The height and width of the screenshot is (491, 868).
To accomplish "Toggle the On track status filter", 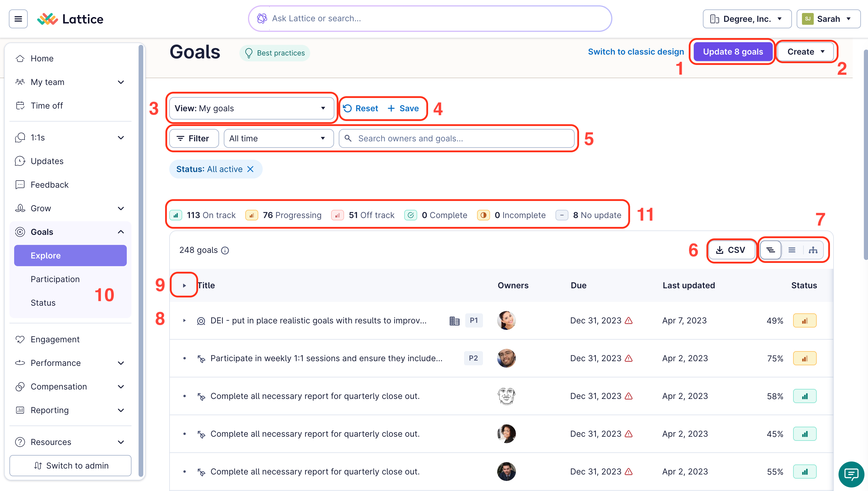I will point(203,215).
